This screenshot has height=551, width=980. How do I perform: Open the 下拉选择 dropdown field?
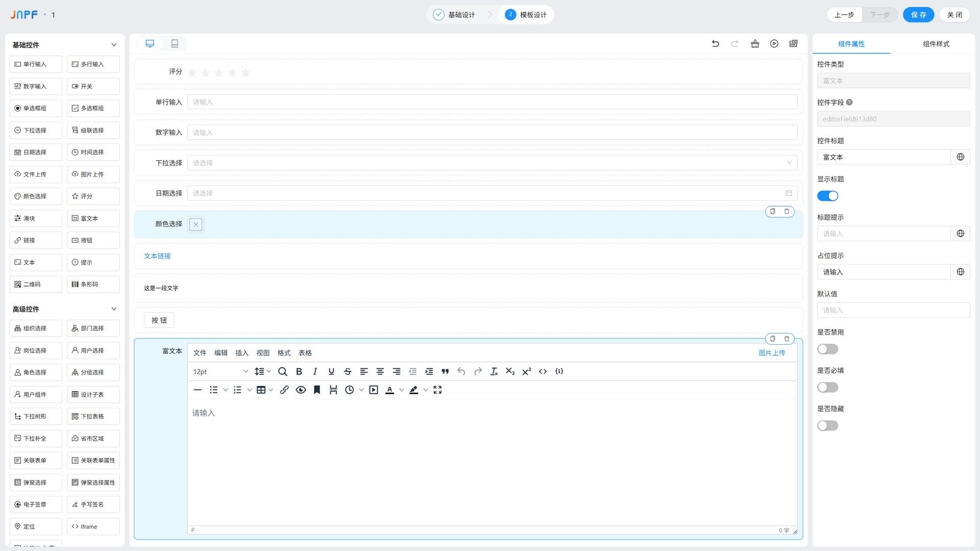coord(492,163)
